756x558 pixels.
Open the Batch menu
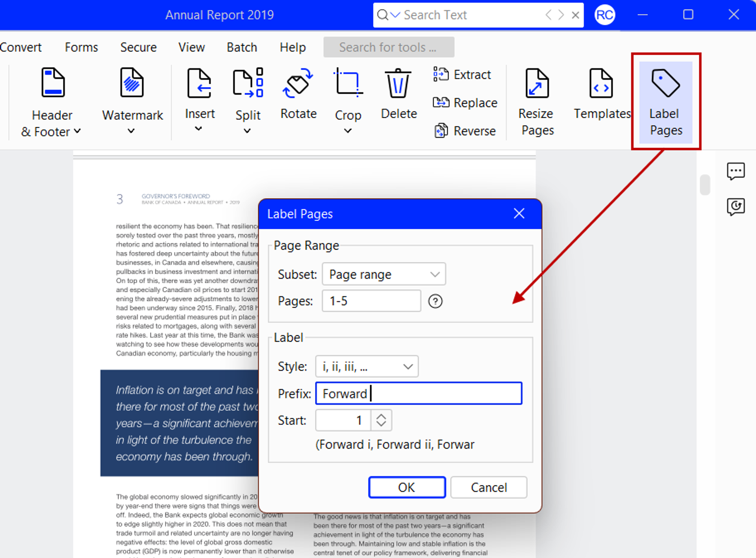coord(241,47)
